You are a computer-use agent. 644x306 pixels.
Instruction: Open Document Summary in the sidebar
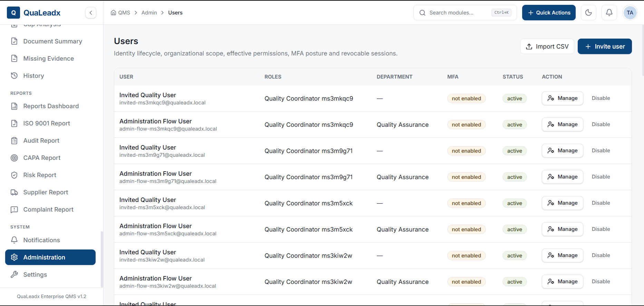click(x=50, y=41)
